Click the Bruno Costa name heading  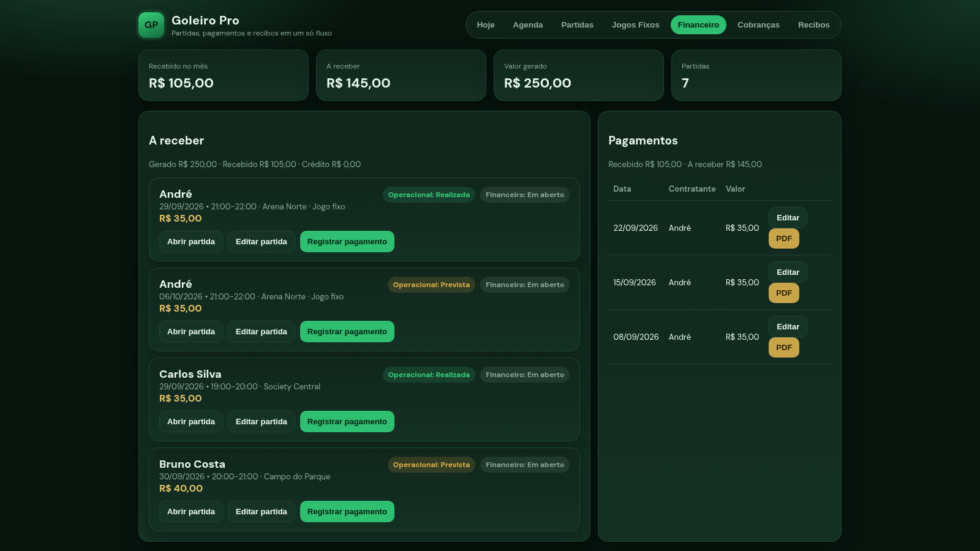pyautogui.click(x=192, y=464)
